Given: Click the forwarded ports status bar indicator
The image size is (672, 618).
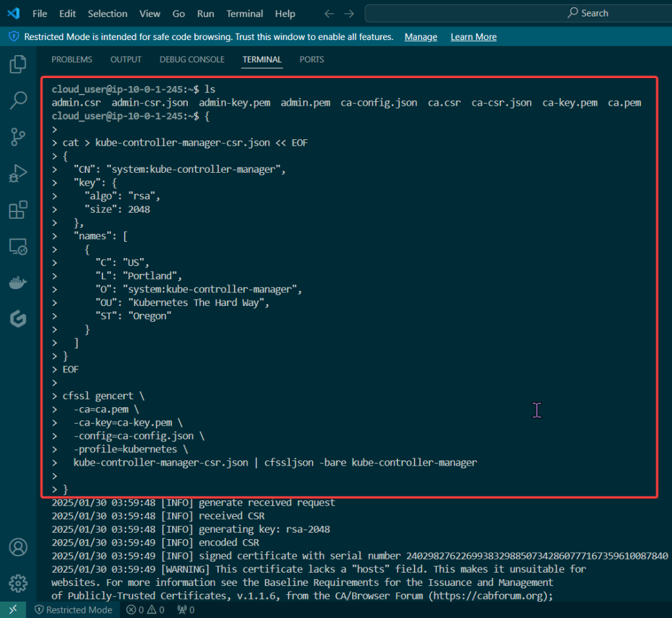Looking at the screenshot, I should coord(186,609).
